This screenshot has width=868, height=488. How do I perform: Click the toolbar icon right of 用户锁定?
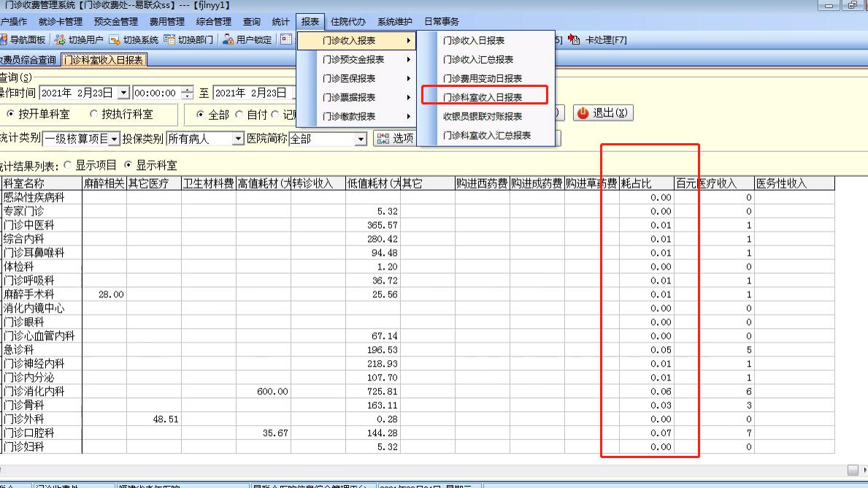(x=285, y=39)
